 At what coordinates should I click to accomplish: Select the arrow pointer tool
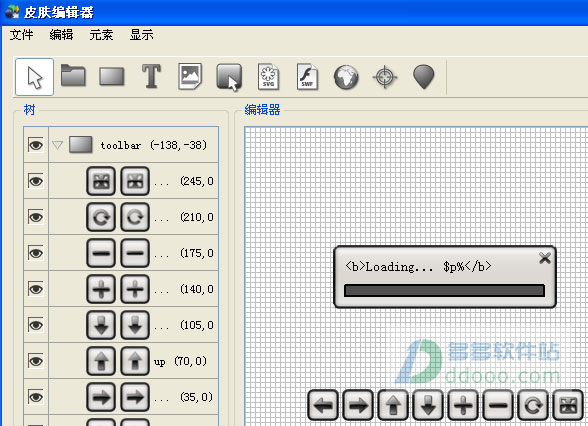click(x=34, y=77)
